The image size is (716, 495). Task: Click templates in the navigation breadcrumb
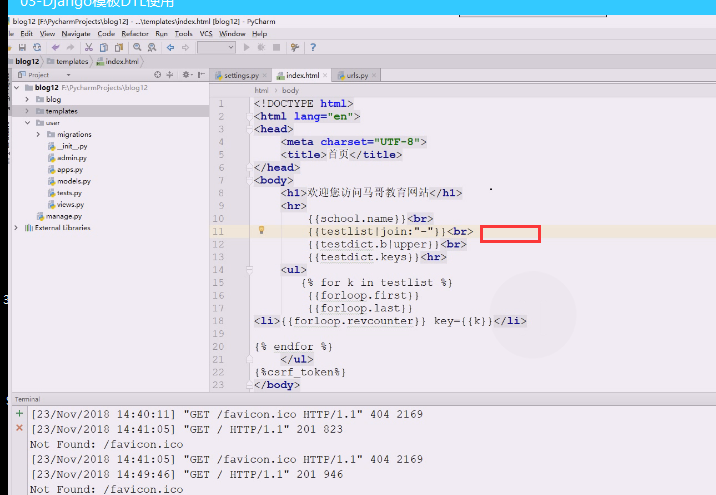[x=68, y=61]
